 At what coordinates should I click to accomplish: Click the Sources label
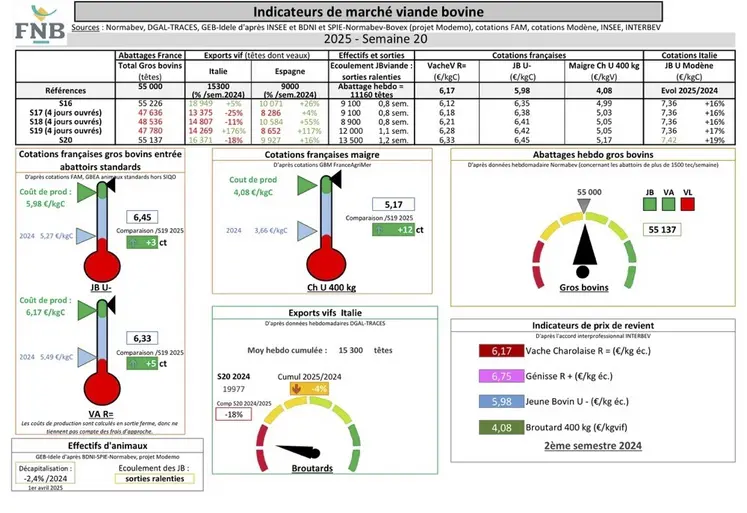coord(86,27)
